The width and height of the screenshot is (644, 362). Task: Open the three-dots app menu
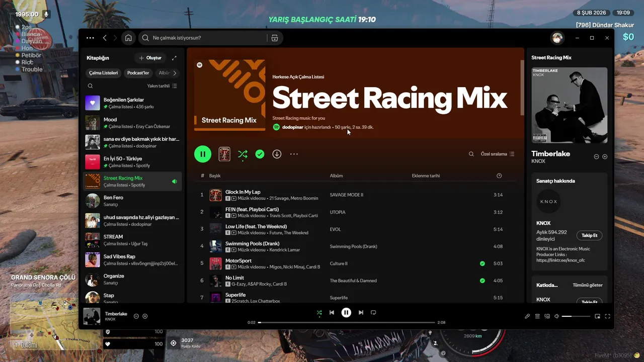tap(90, 38)
